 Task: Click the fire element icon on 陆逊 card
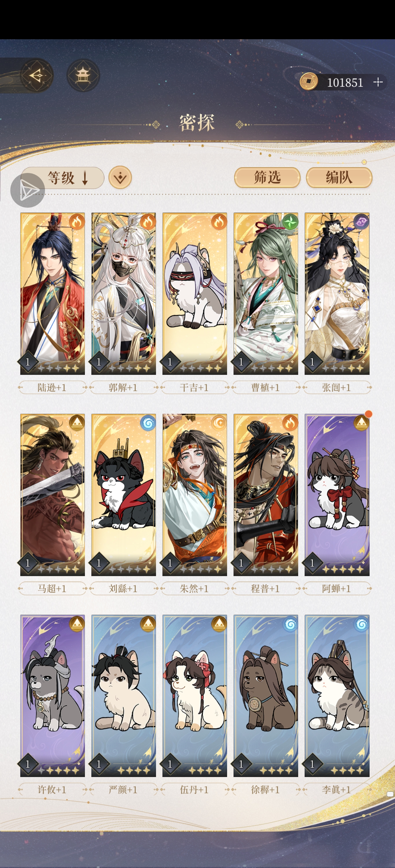[77, 222]
